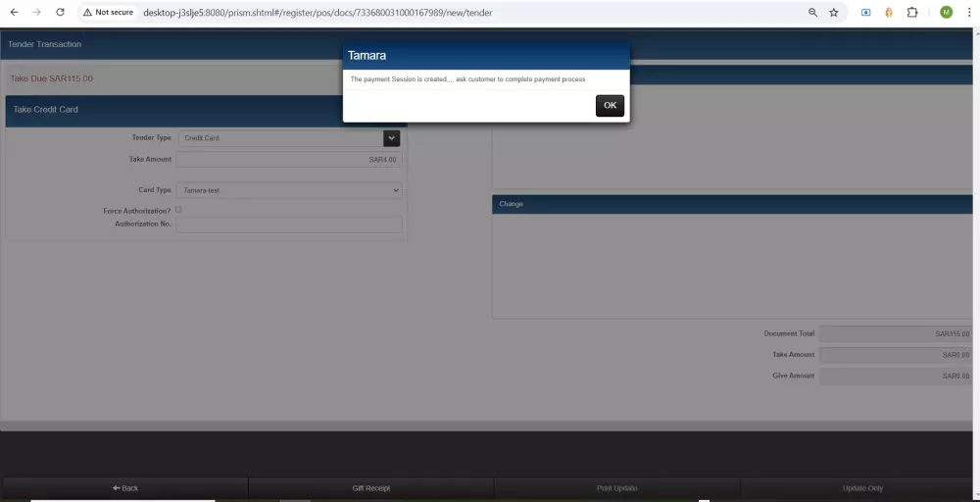980x502 pixels.
Task: Click the Take Credit Card panel header
Action: (x=206, y=110)
